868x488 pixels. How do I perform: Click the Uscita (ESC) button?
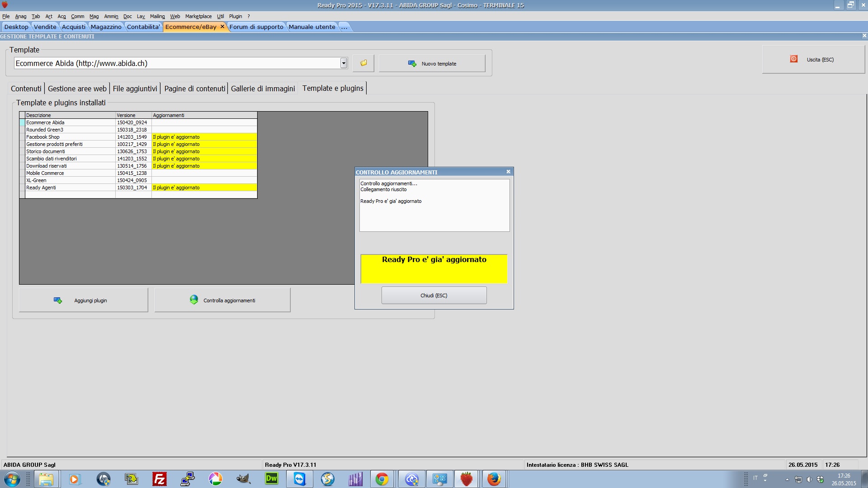click(x=813, y=60)
